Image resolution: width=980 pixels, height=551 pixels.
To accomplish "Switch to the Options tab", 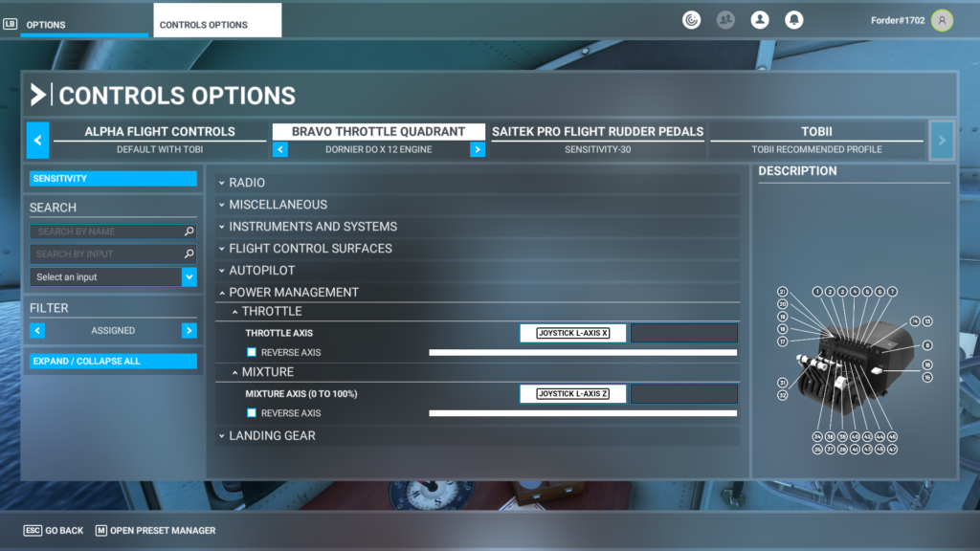I will [84, 24].
